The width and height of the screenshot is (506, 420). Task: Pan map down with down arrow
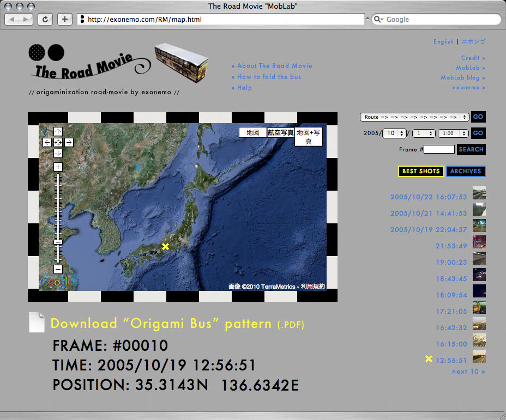click(x=58, y=154)
